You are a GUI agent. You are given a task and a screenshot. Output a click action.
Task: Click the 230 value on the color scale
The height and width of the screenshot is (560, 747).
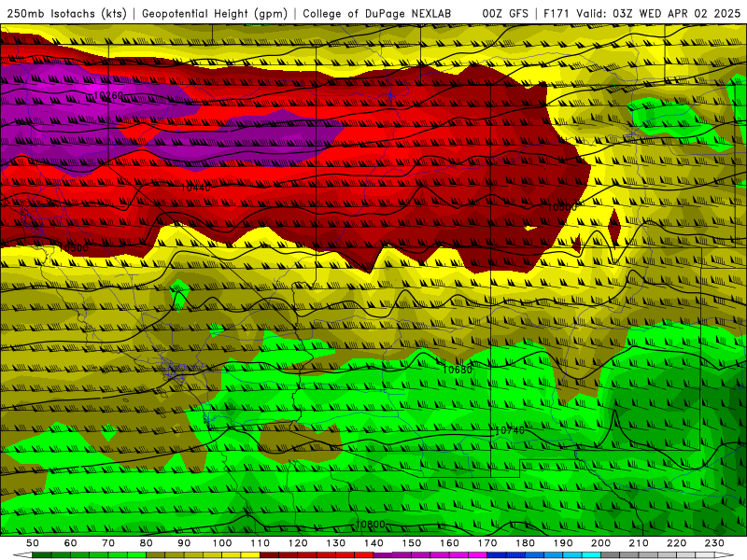click(714, 543)
